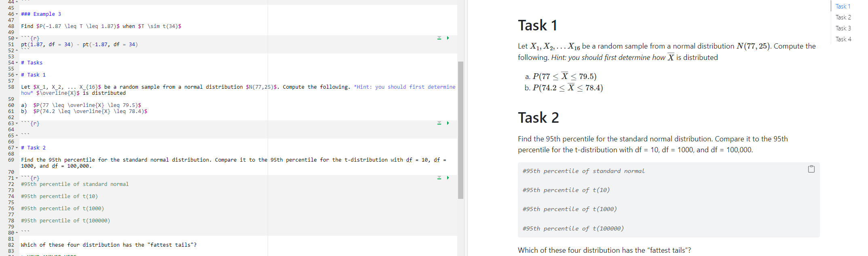Run all chunks above the Task 2 chunk
This screenshot has width=868, height=256.
tap(439, 178)
